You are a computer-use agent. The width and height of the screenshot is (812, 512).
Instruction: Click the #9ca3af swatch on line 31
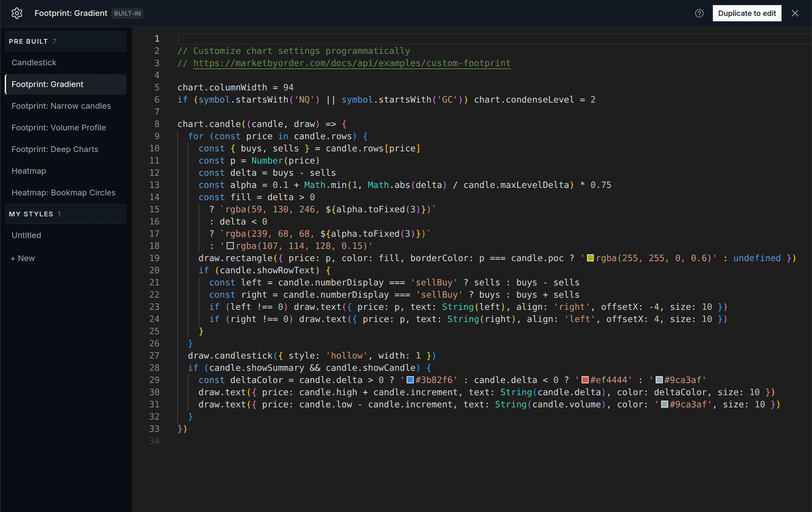click(665, 405)
